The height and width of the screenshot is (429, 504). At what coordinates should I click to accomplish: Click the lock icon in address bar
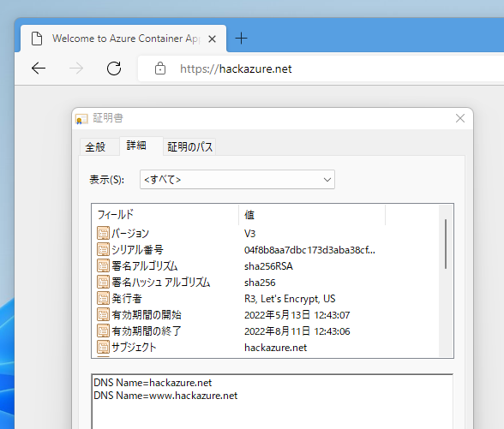coord(160,69)
